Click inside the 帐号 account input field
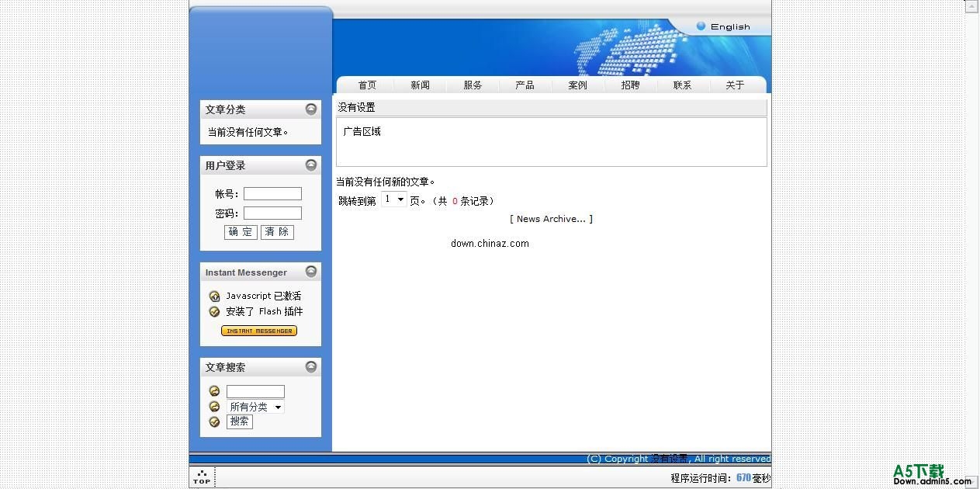The height and width of the screenshot is (489, 980). point(272,193)
